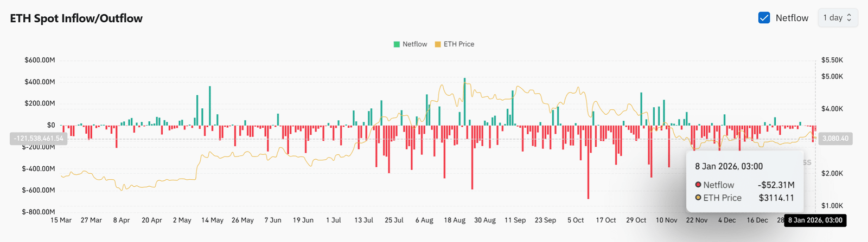Click the red Netflow dot in tooltip
Image resolution: width=868 pixels, height=242 pixels.
coord(698,185)
